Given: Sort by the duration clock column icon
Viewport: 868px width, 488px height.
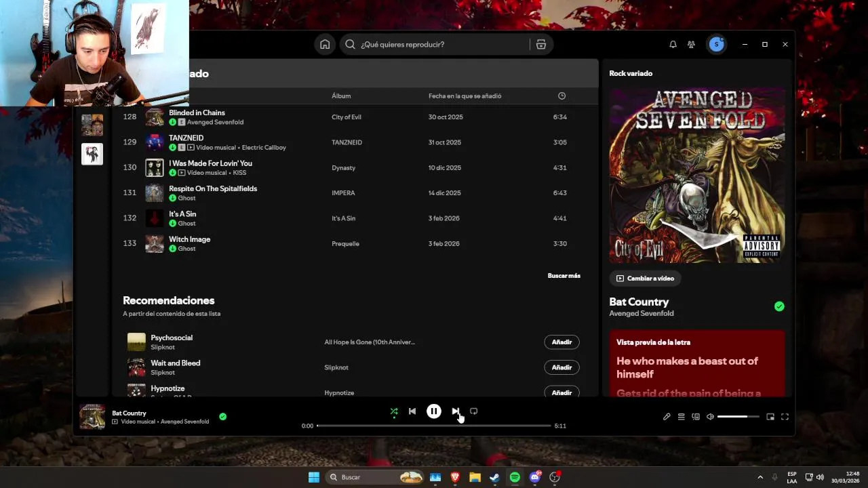Looking at the screenshot, I should 561,96.
